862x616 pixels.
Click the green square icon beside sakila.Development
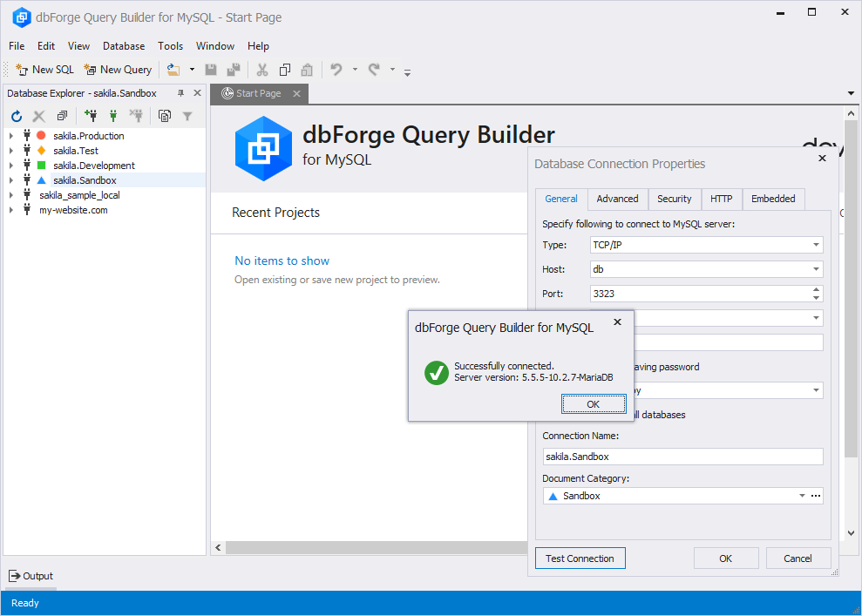click(41, 165)
